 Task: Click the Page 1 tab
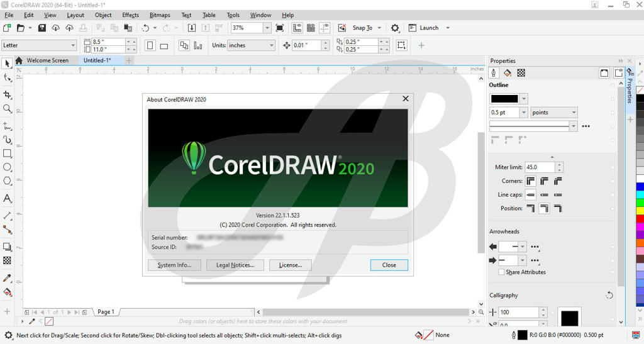coord(106,312)
